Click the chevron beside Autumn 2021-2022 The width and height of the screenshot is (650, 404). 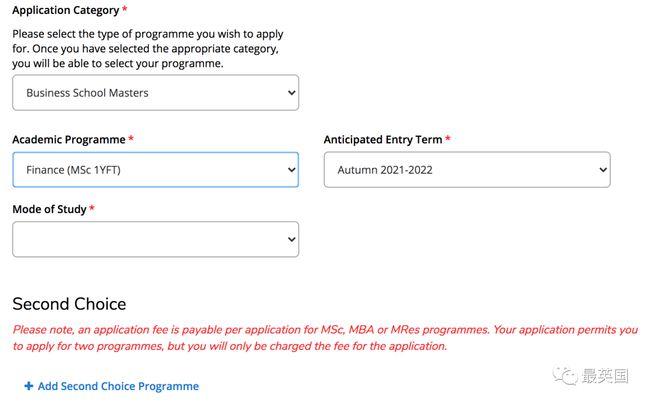(x=602, y=170)
